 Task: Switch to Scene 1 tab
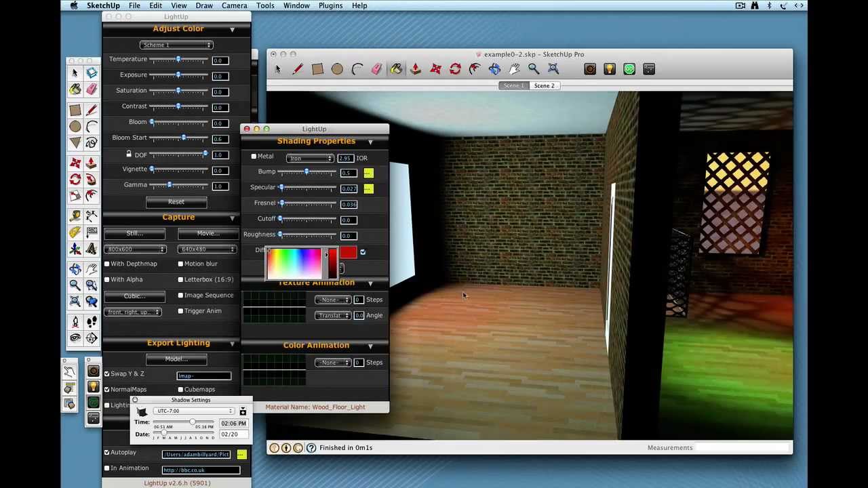tap(514, 85)
